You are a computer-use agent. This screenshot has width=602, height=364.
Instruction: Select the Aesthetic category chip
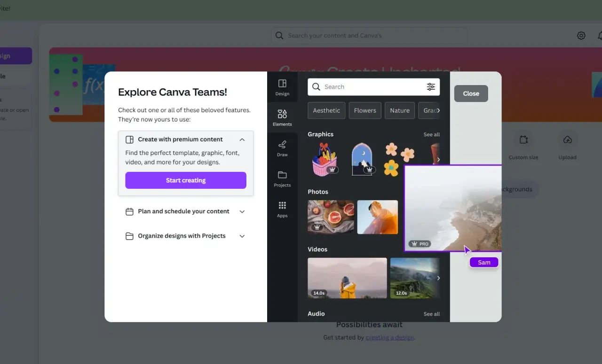coord(326,110)
